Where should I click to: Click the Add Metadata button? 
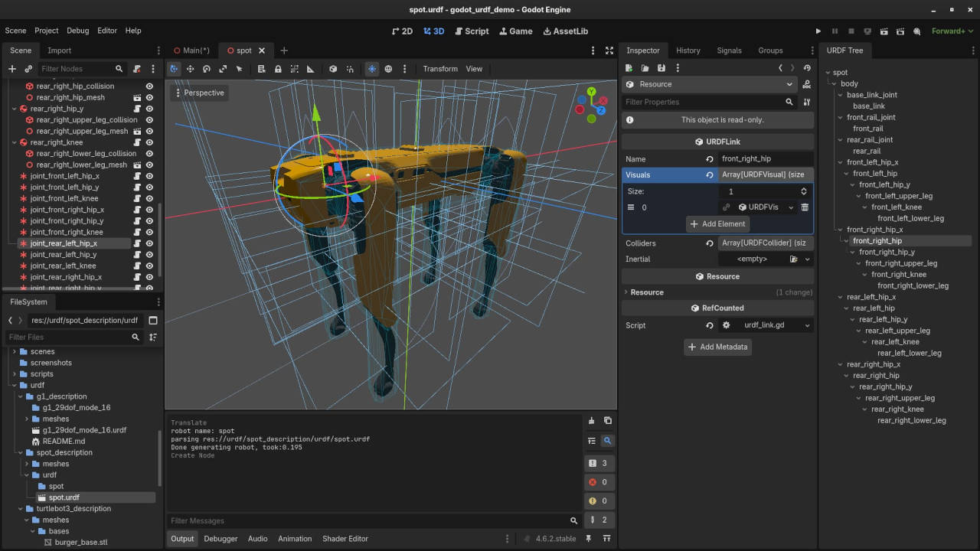(x=717, y=347)
